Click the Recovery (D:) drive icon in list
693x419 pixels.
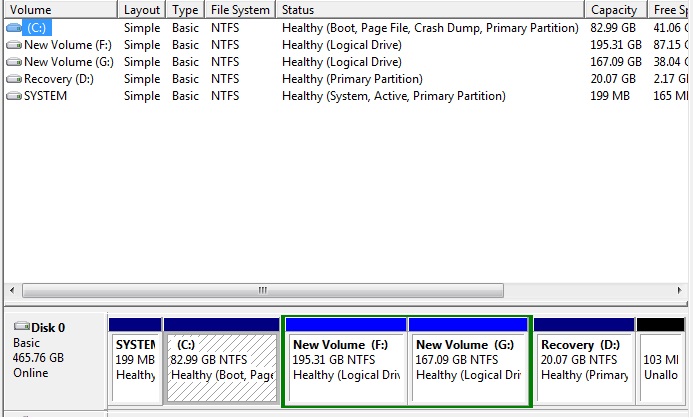pyautogui.click(x=13, y=79)
